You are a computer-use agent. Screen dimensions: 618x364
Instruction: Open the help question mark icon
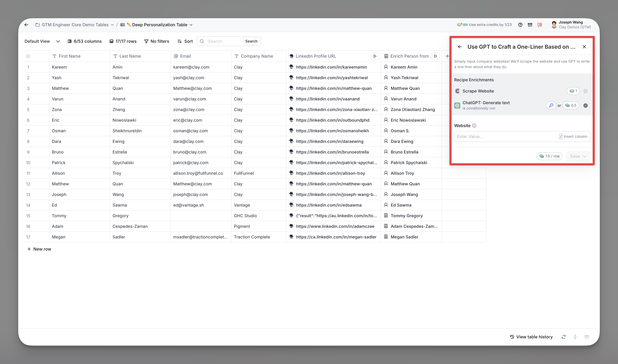point(520,25)
